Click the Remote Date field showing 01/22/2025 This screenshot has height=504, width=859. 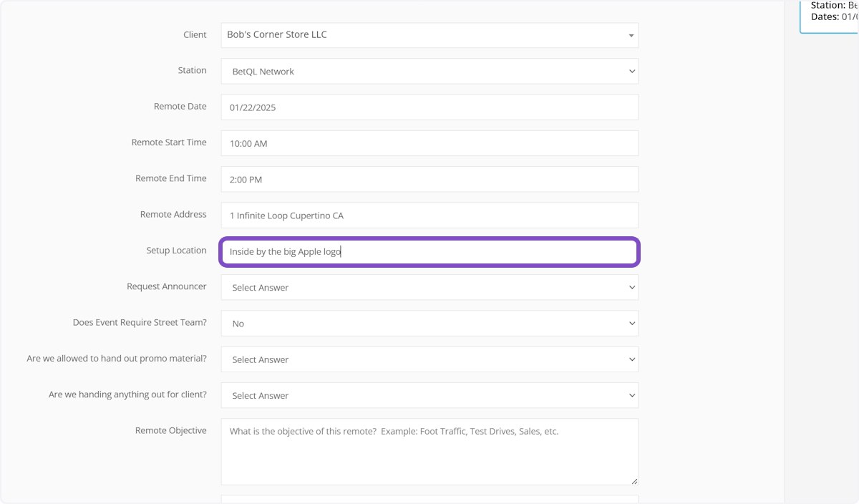pyautogui.click(x=429, y=107)
